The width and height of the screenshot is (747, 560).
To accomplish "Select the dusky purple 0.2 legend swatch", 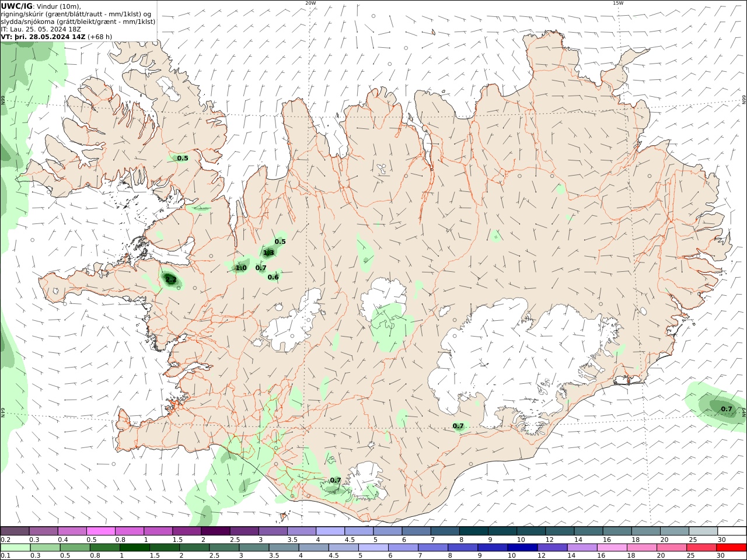I will coord(15,531).
